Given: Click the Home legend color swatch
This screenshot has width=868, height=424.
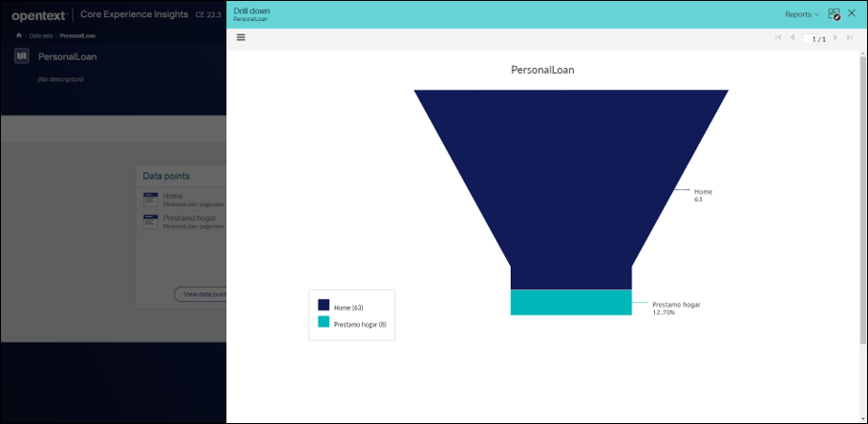Looking at the screenshot, I should tap(324, 305).
